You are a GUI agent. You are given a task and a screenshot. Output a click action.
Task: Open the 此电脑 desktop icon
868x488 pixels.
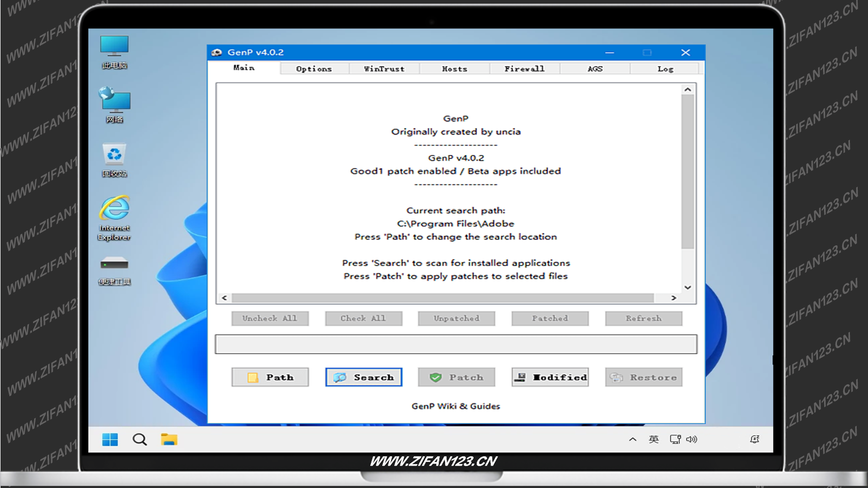coord(114,52)
